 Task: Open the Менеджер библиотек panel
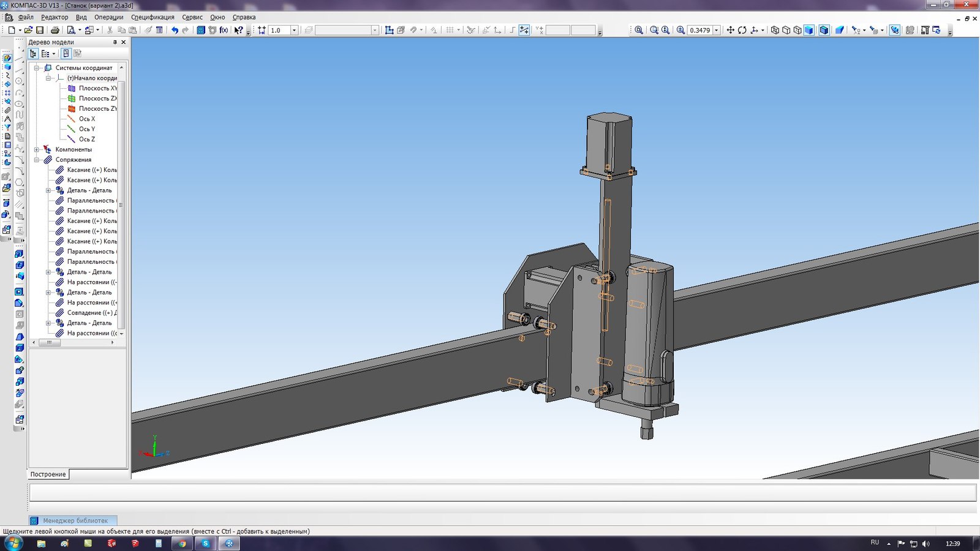pyautogui.click(x=75, y=520)
